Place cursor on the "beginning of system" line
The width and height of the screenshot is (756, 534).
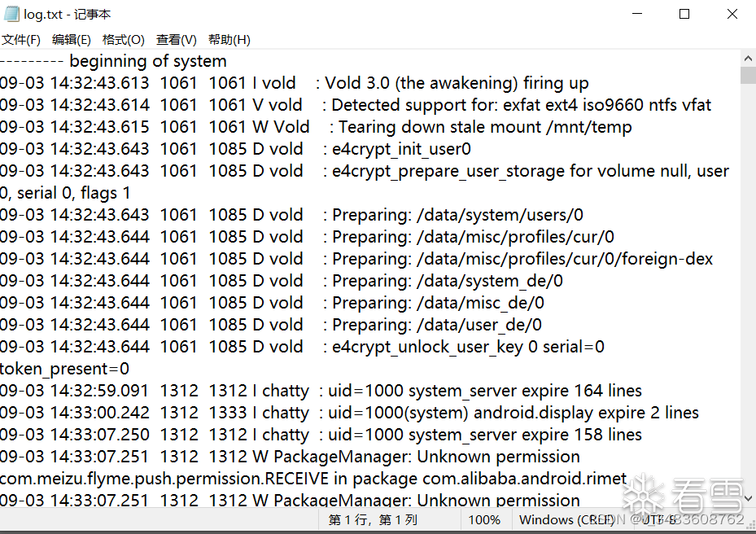click(148, 61)
